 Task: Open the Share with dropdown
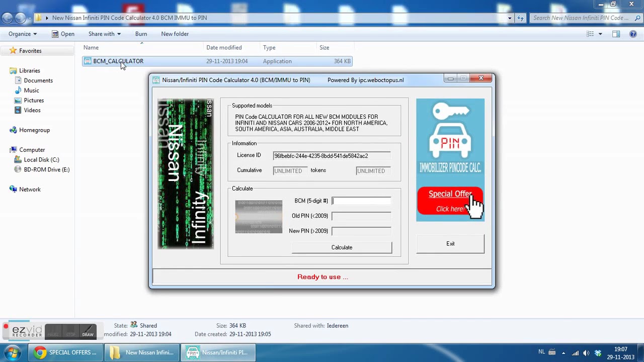pos(105,34)
